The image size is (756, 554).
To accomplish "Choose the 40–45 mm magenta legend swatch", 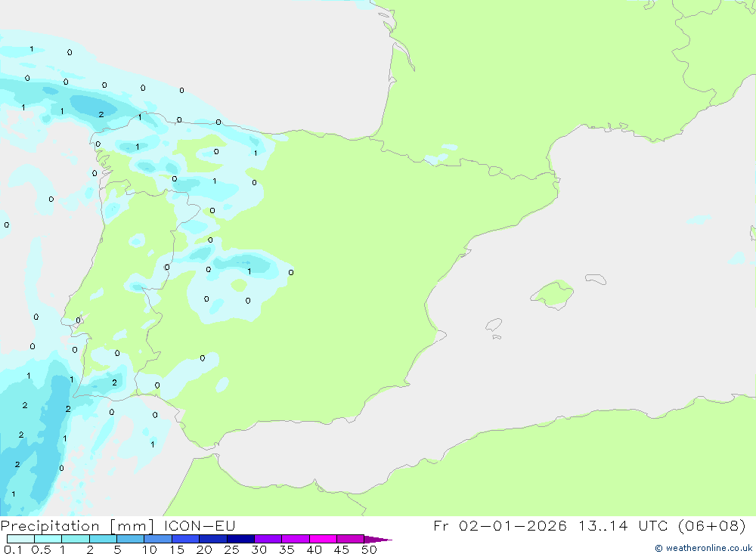I will pos(323,539).
